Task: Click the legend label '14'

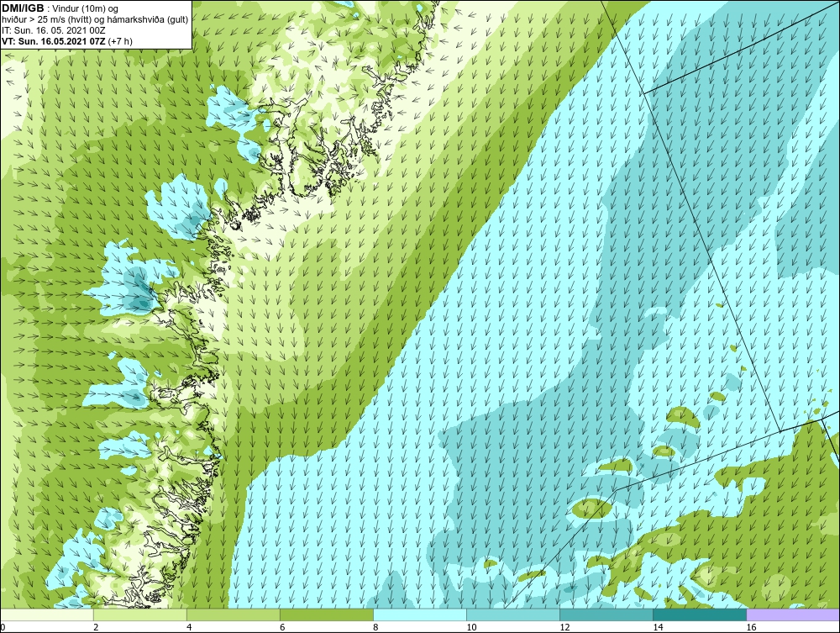Action: click(x=658, y=627)
